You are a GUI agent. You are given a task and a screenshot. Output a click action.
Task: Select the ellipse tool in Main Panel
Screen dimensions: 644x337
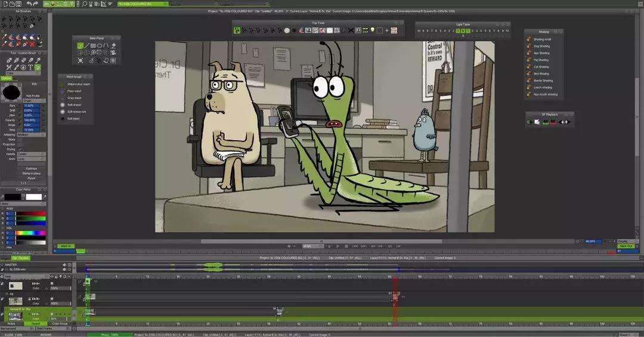[x=100, y=45]
